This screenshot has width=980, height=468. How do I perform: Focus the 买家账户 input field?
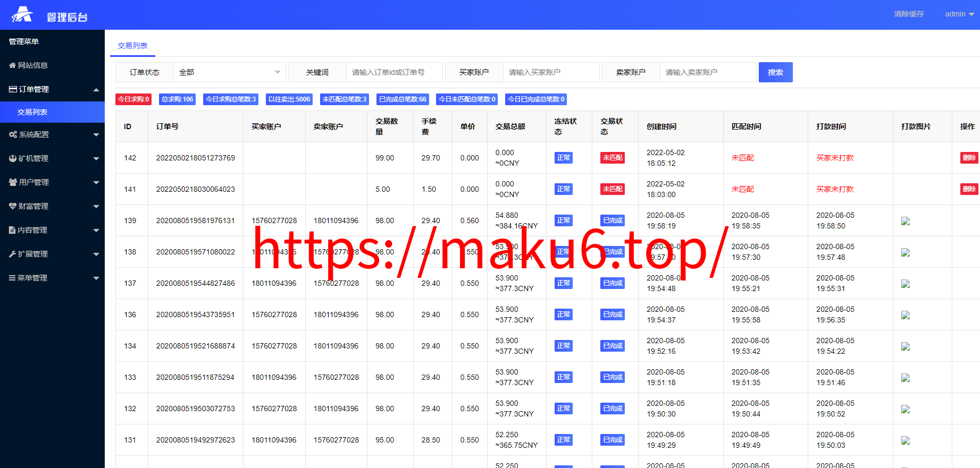click(x=551, y=72)
